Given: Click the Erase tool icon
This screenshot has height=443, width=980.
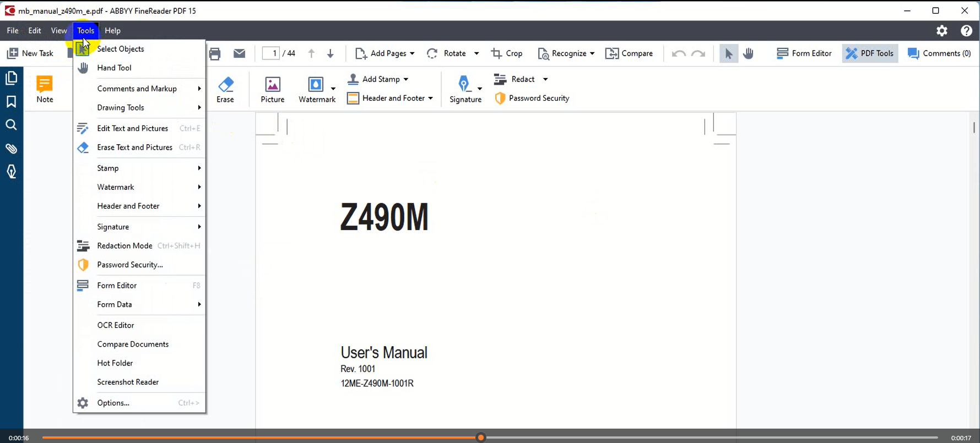Looking at the screenshot, I should pyautogui.click(x=225, y=89).
